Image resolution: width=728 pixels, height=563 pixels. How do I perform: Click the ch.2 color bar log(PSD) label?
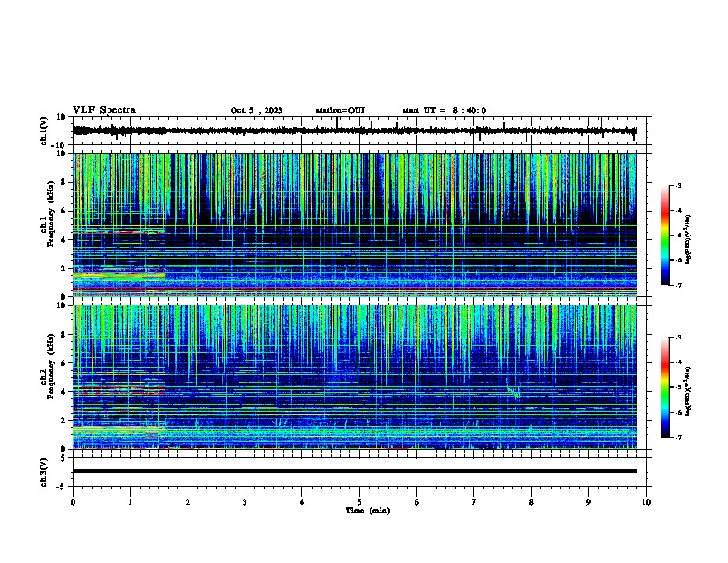coord(688,391)
